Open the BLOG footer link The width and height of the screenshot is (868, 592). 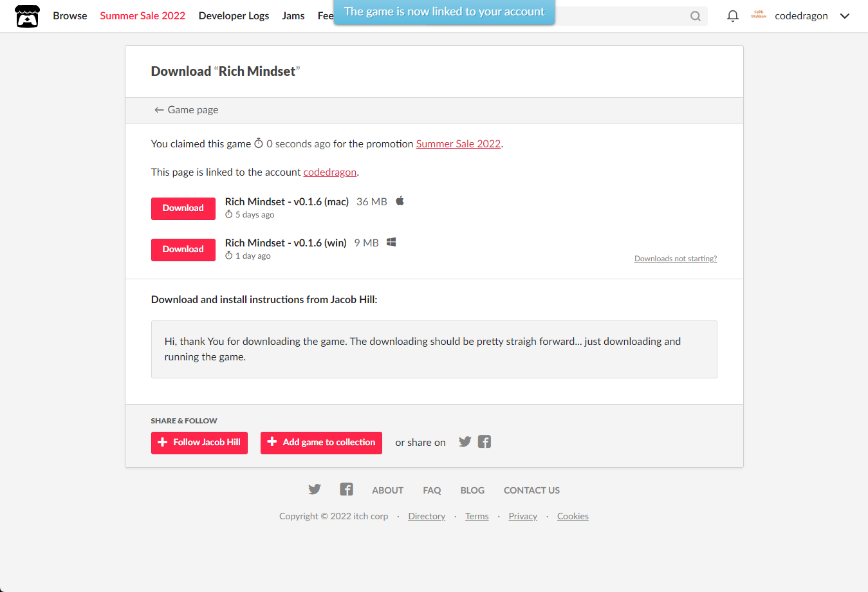(x=472, y=490)
